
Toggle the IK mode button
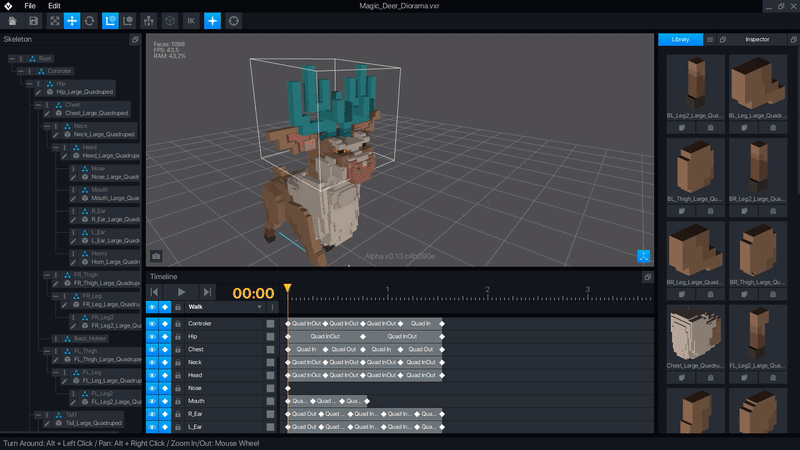(190, 20)
